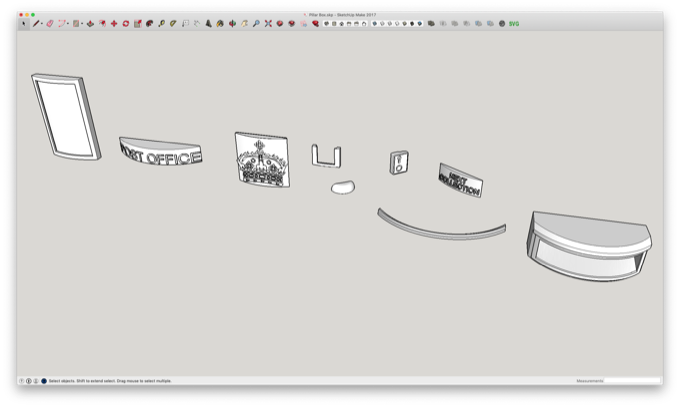680x407 pixels.
Task: Select the Tape Measure tool
Action: [x=161, y=24]
